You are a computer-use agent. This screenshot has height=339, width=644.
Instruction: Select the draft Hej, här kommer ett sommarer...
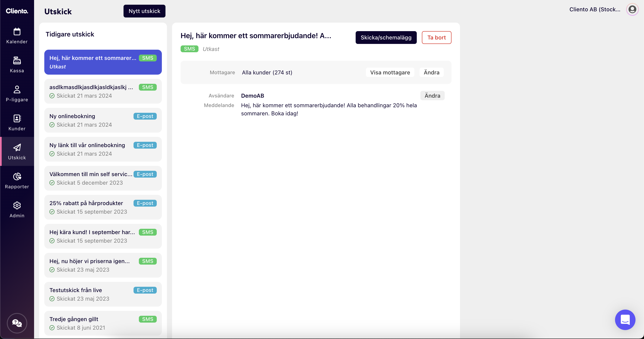tap(103, 62)
